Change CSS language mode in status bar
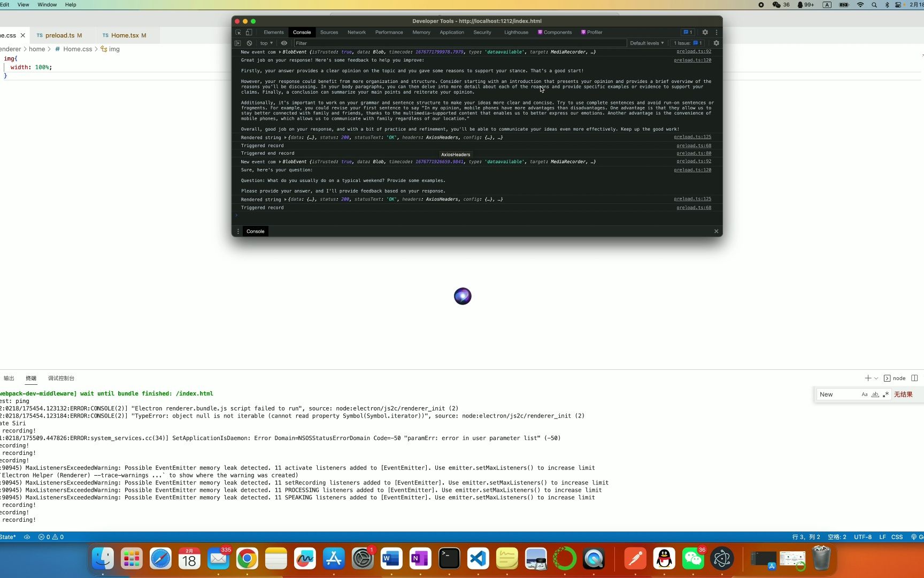 pos(897,537)
